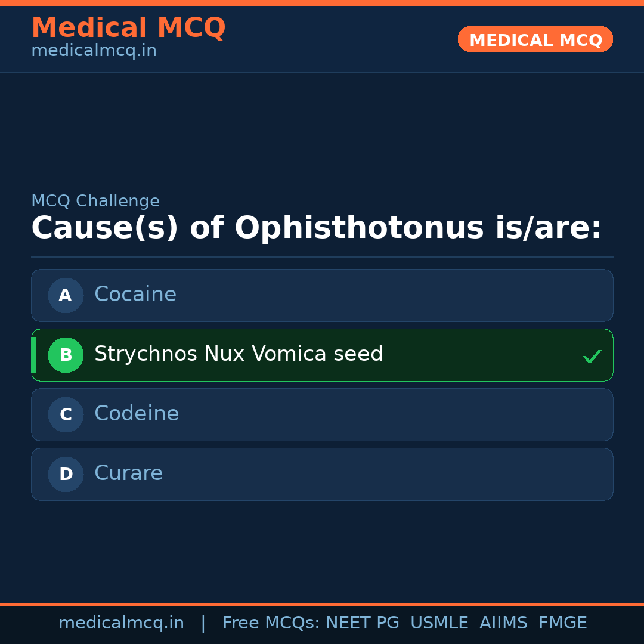The width and height of the screenshot is (644, 644).
Task: Select answer option C, Codeine
Action: point(322,414)
